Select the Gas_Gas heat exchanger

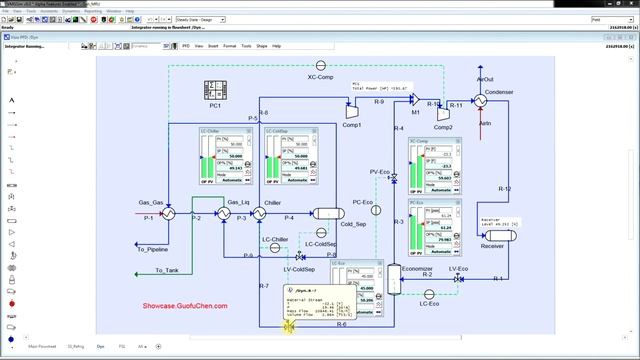tap(169, 213)
